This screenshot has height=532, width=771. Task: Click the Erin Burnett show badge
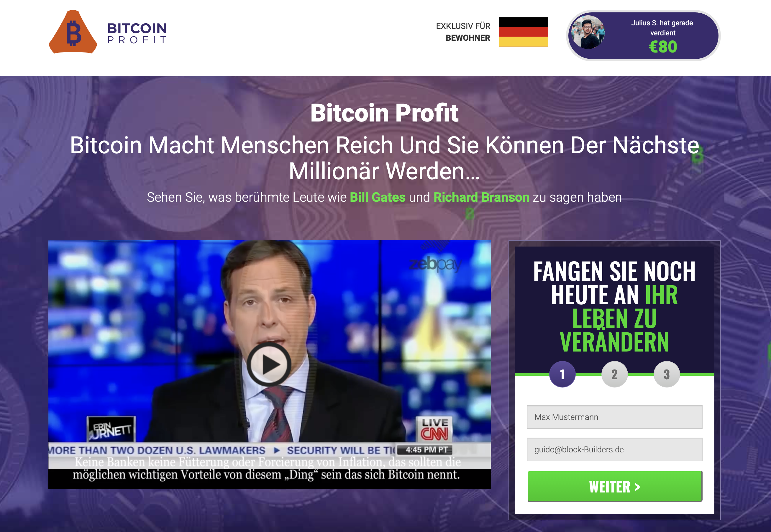click(112, 429)
